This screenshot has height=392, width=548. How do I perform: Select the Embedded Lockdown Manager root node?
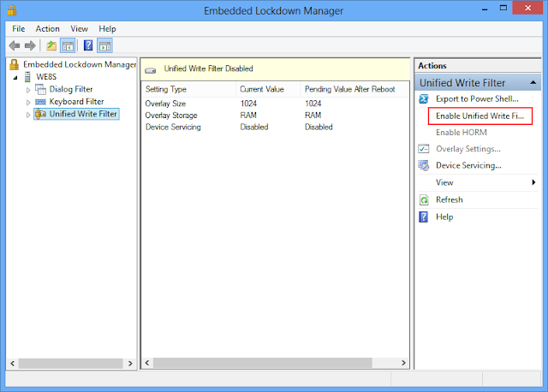[80, 65]
